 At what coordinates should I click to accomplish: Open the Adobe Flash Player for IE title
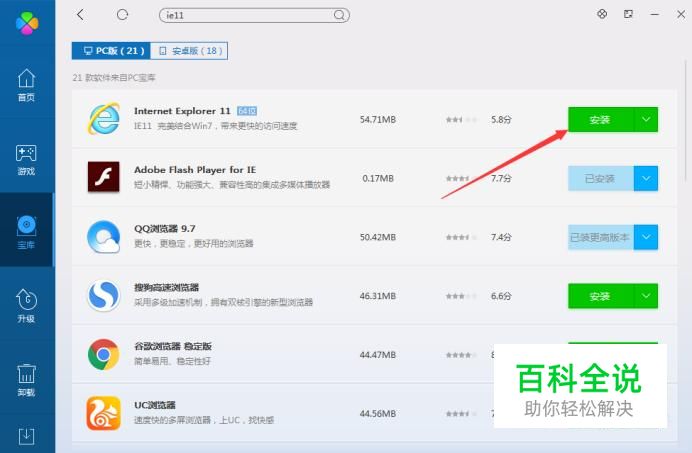(195, 170)
